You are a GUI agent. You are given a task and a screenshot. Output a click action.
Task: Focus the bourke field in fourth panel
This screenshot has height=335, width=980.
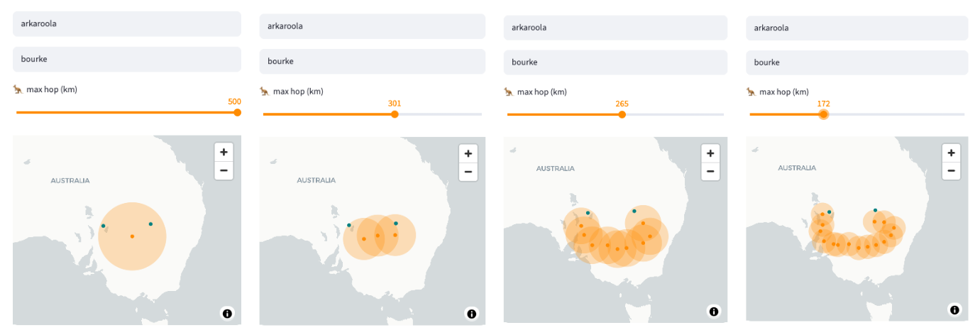click(857, 62)
